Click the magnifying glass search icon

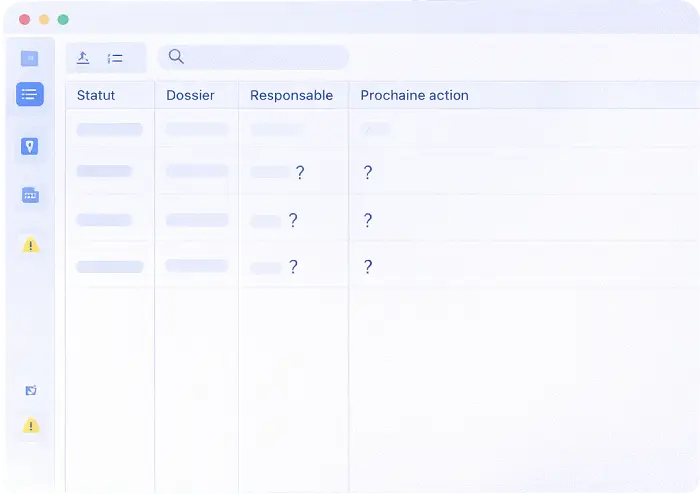[176, 56]
